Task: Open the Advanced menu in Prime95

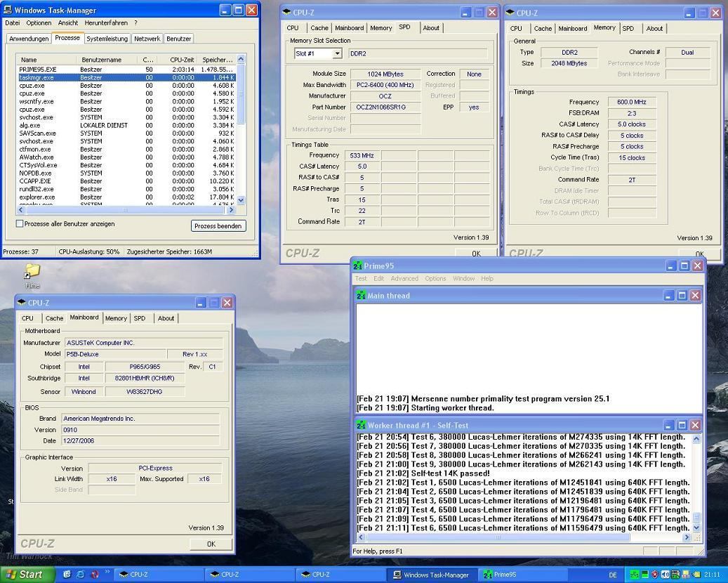Action: coord(404,279)
